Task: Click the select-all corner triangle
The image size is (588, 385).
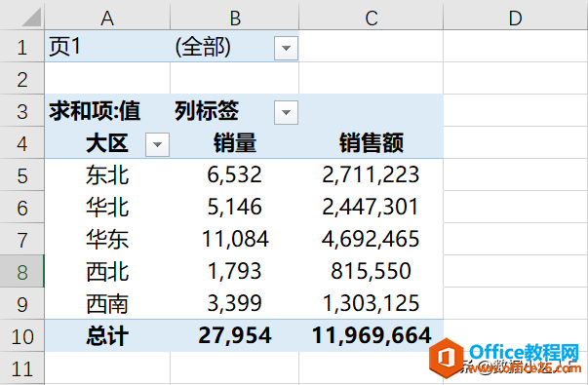Action: [31, 18]
